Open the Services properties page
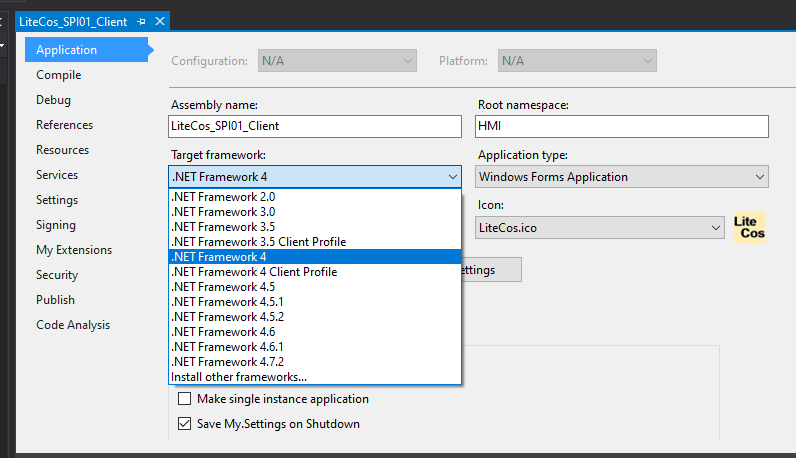The width and height of the screenshot is (796, 458). pos(57,175)
